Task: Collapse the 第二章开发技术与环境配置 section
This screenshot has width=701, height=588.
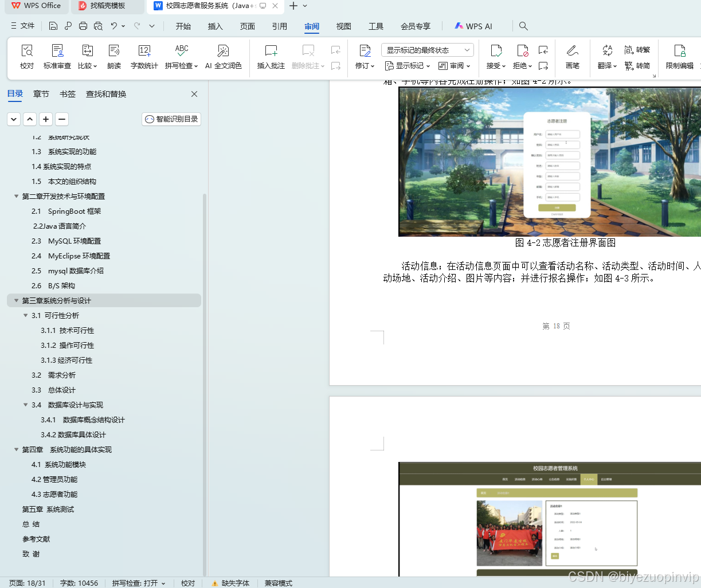Action: click(16, 196)
